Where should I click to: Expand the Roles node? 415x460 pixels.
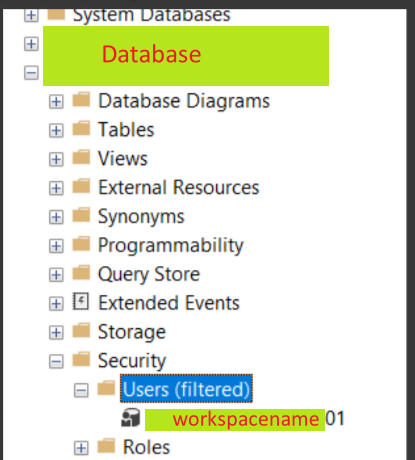[x=81, y=448]
